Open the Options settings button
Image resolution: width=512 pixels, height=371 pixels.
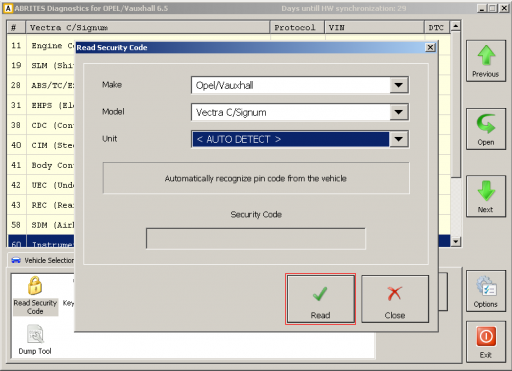486,291
